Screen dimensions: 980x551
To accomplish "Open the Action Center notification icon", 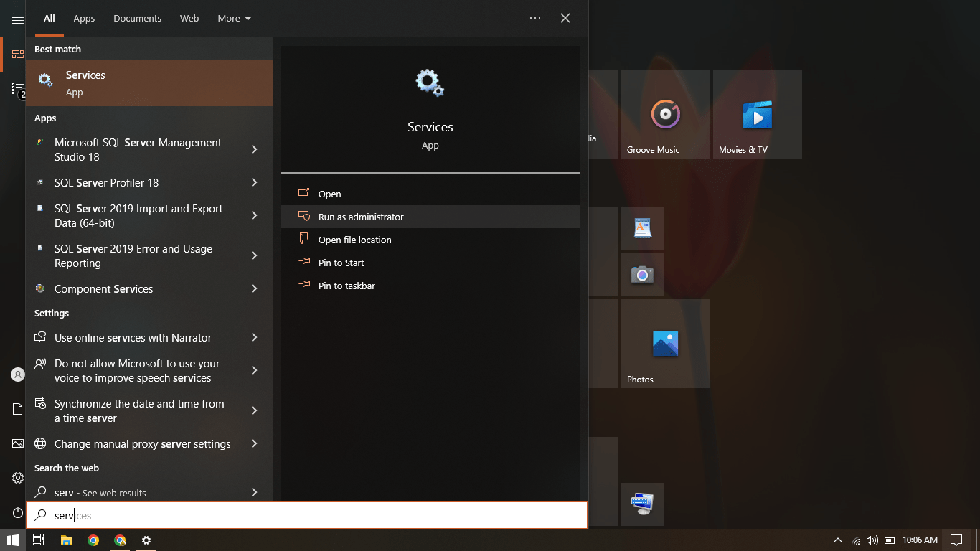I will tap(956, 540).
